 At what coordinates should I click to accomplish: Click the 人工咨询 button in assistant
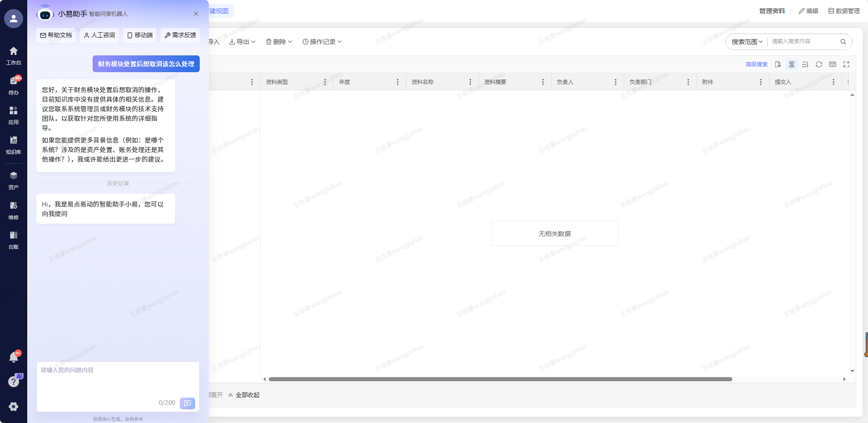[x=99, y=35]
